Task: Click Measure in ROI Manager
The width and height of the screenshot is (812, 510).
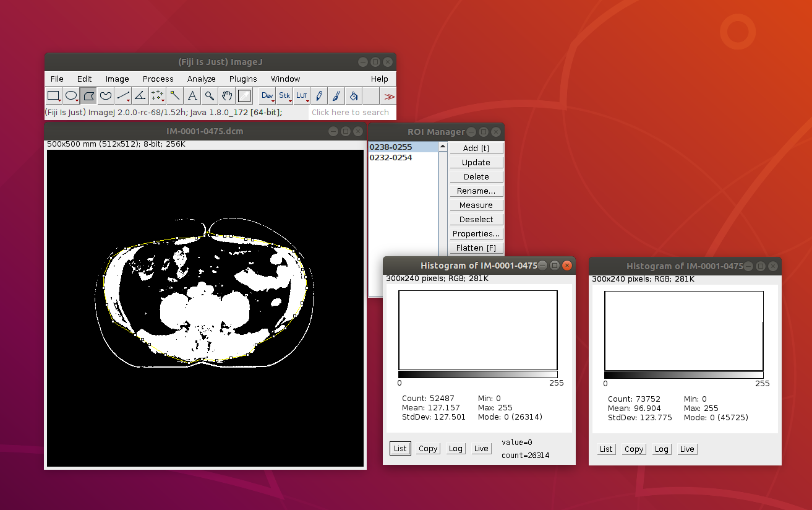Action: [x=476, y=205]
